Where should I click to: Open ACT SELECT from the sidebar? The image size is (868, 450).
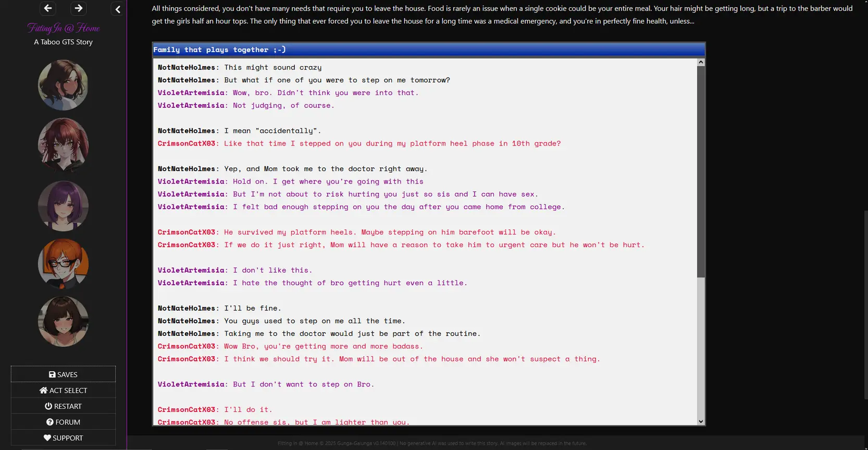(63, 391)
